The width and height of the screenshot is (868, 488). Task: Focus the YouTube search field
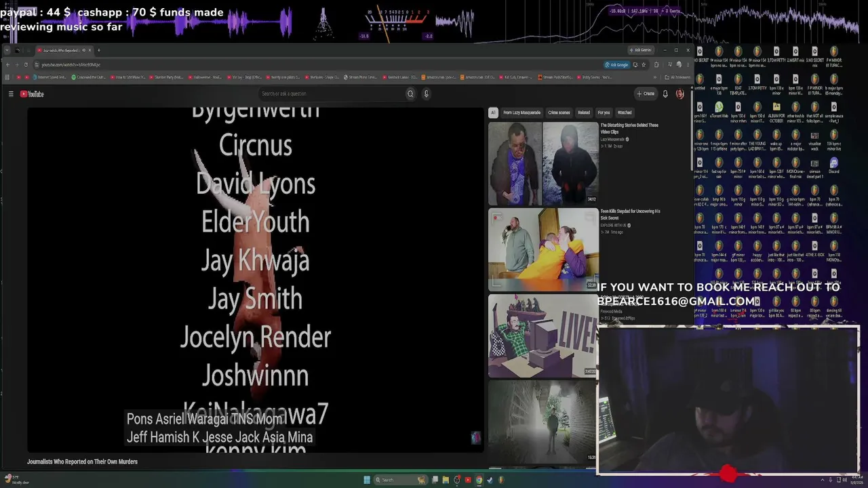[x=331, y=94]
